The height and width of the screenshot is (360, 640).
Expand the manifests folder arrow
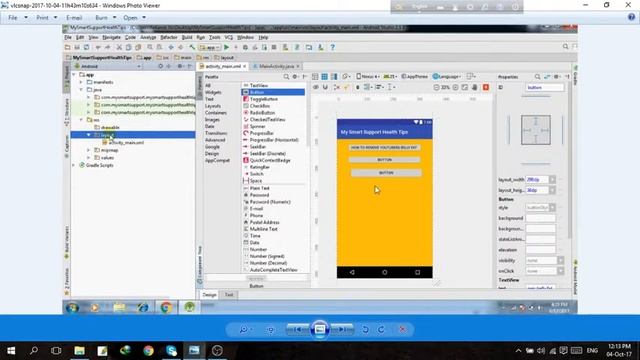(81, 82)
